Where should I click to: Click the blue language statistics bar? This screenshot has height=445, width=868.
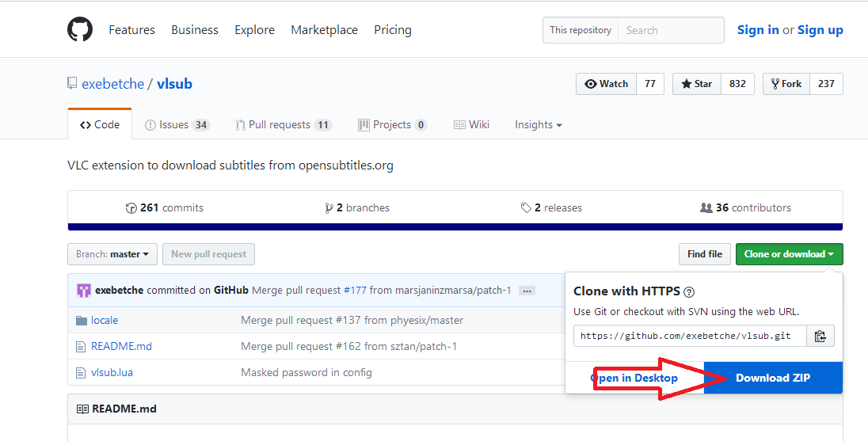click(455, 227)
